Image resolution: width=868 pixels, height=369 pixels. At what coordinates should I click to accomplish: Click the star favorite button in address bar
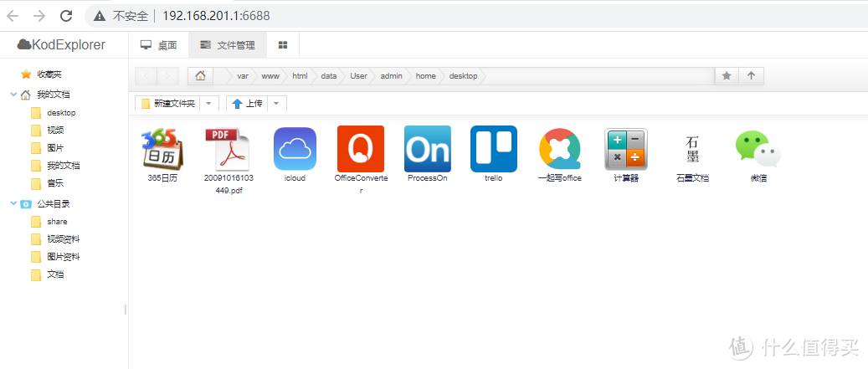point(727,76)
